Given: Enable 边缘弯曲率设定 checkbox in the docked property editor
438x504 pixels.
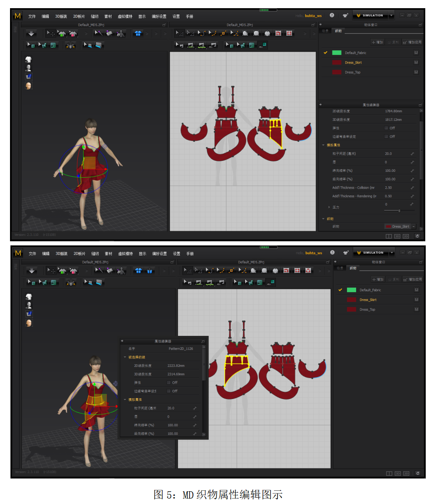Looking at the screenshot, I should (386, 136).
